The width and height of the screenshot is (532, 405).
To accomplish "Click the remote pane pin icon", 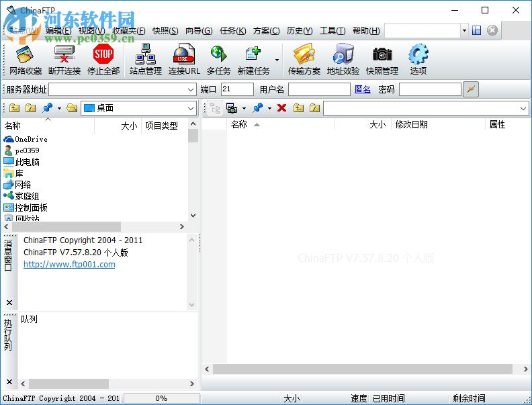I will (258, 108).
